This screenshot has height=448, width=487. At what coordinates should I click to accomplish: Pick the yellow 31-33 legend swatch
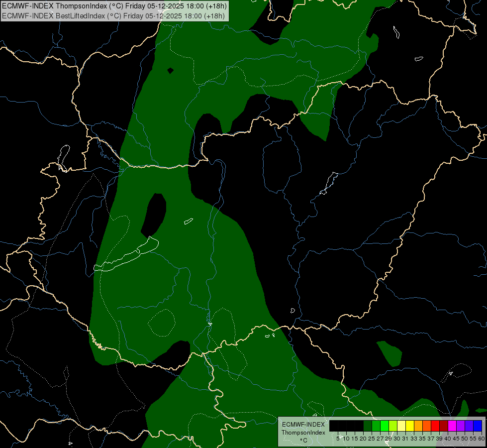click(x=410, y=426)
